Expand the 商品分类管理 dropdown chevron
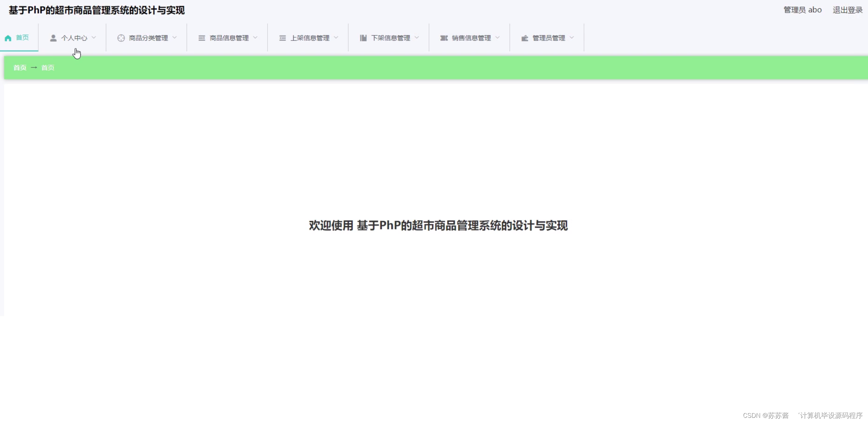 [174, 38]
